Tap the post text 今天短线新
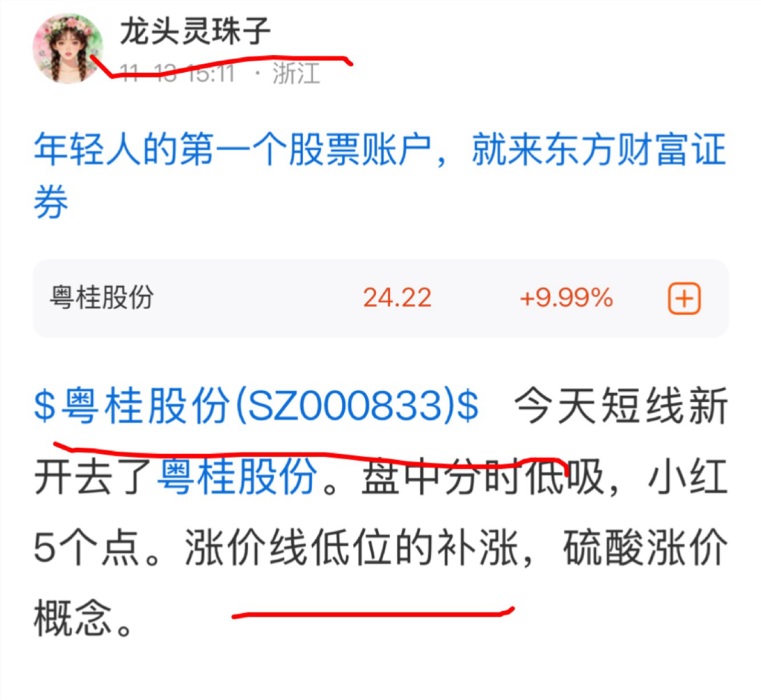 [x=621, y=405]
